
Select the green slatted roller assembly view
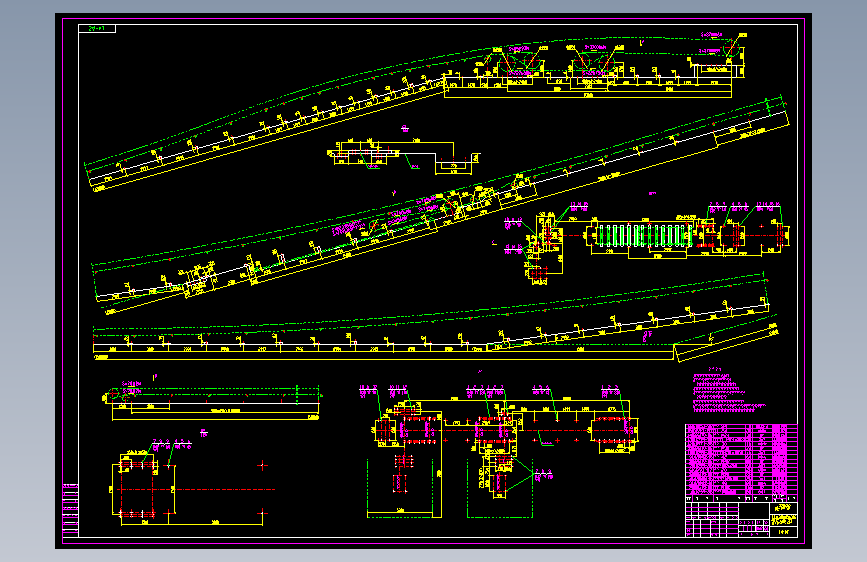coord(644,235)
